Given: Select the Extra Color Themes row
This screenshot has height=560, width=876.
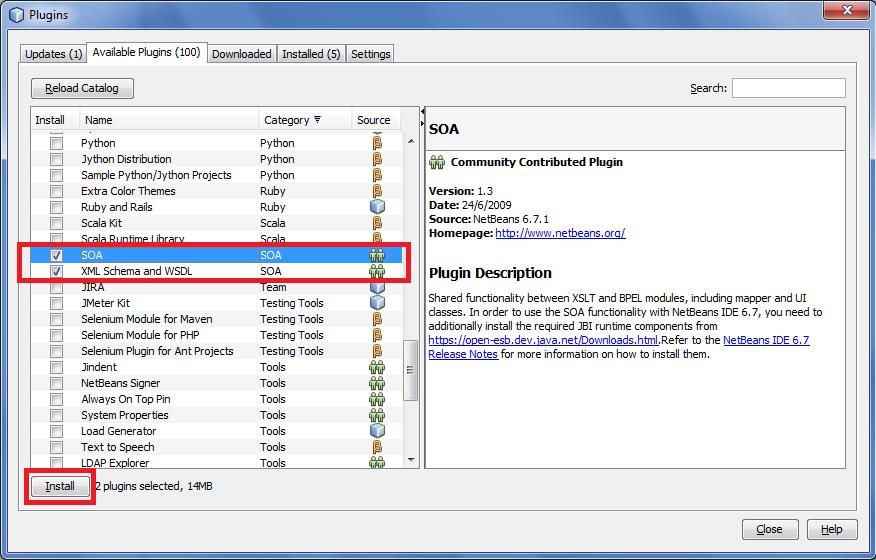Looking at the screenshot, I should point(217,191).
